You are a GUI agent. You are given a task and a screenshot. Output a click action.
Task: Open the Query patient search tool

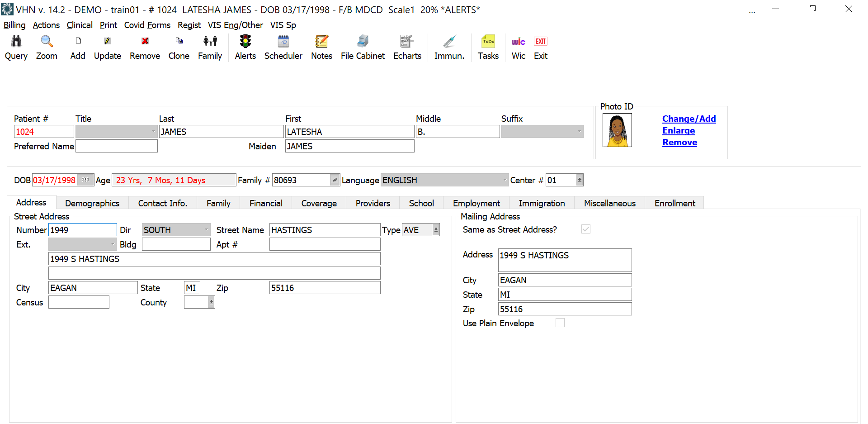[x=16, y=48]
